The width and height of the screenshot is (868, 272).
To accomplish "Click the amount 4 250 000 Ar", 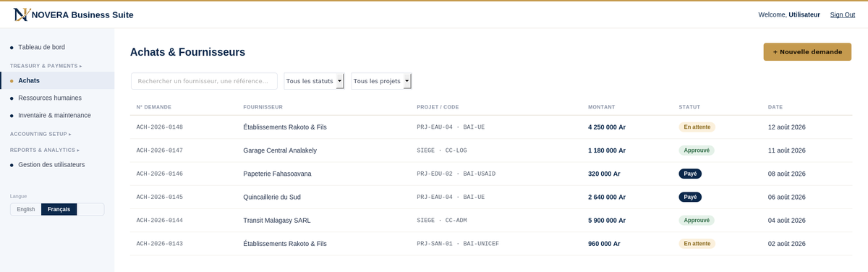I will (x=607, y=127).
